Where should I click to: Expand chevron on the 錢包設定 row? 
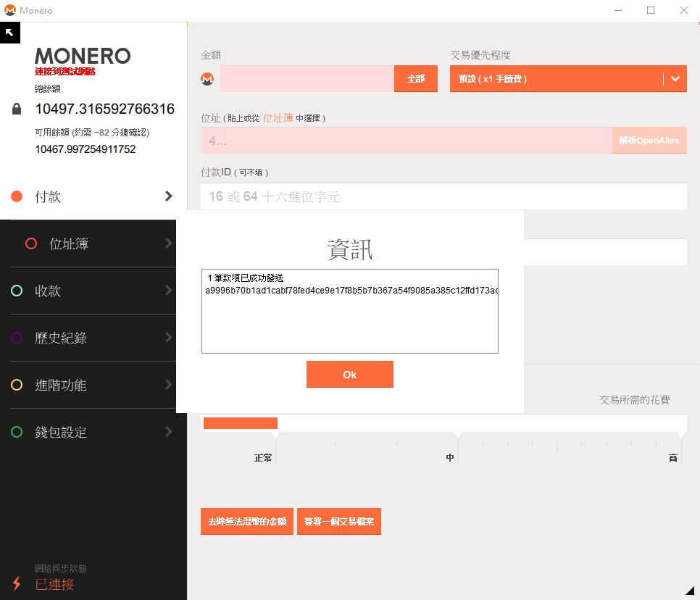pyautogui.click(x=168, y=431)
